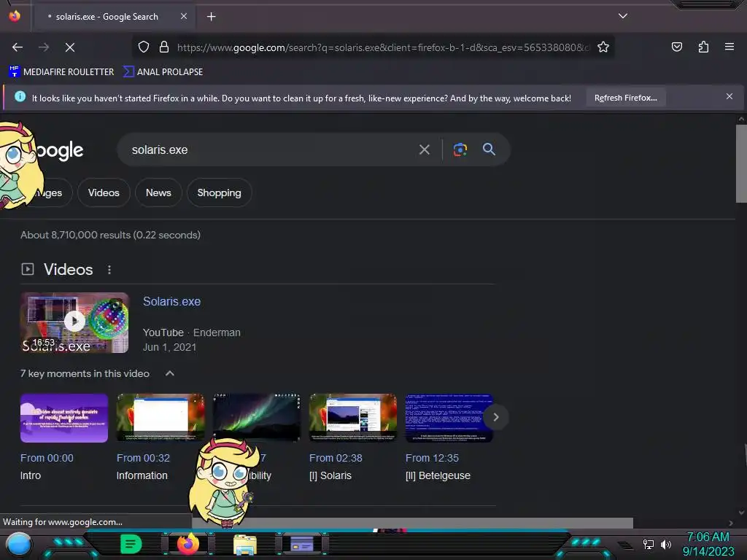Click the volume speaker tray icon
Image resolution: width=747 pixels, height=560 pixels.
665,544
